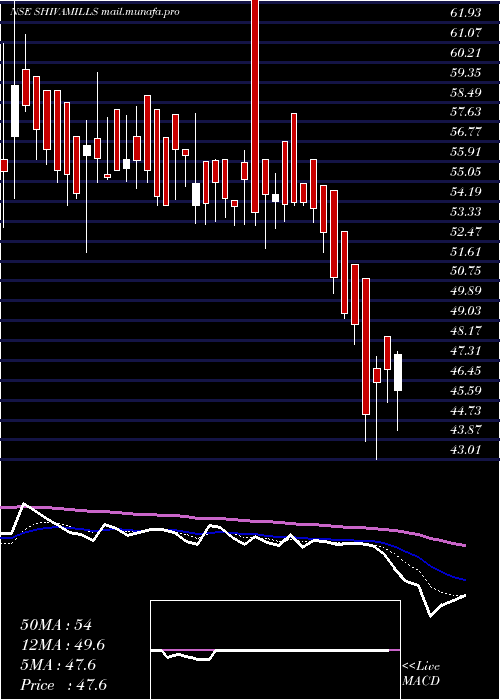Click inside the MACD indicator box
This screenshot has height=700, width=500.
tap(275, 650)
